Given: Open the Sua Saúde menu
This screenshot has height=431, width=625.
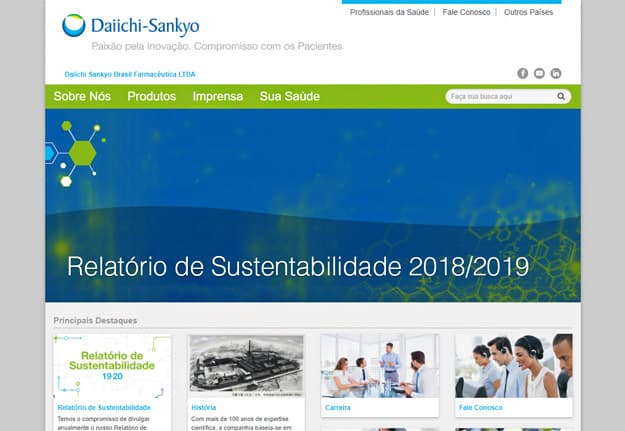Looking at the screenshot, I should click(290, 96).
